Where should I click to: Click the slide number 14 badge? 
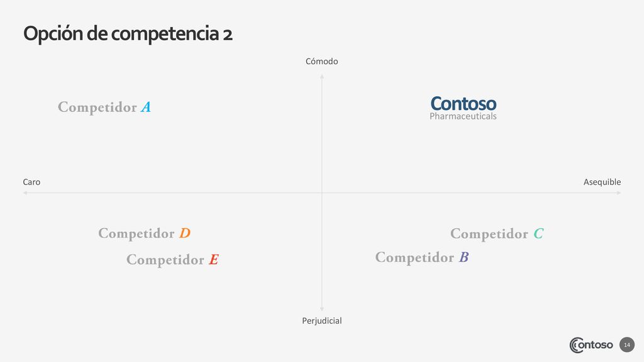(627, 345)
